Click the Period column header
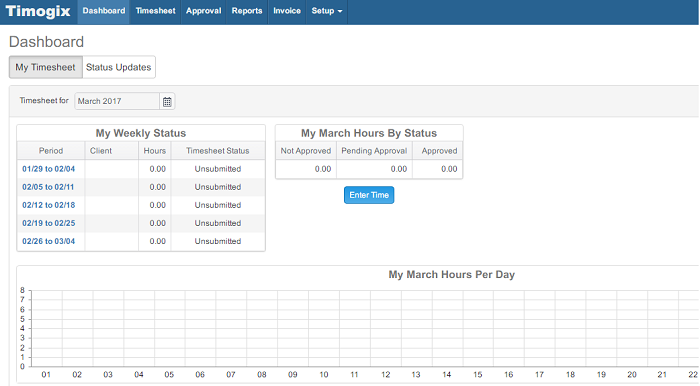The height and width of the screenshot is (386, 700). tap(51, 151)
